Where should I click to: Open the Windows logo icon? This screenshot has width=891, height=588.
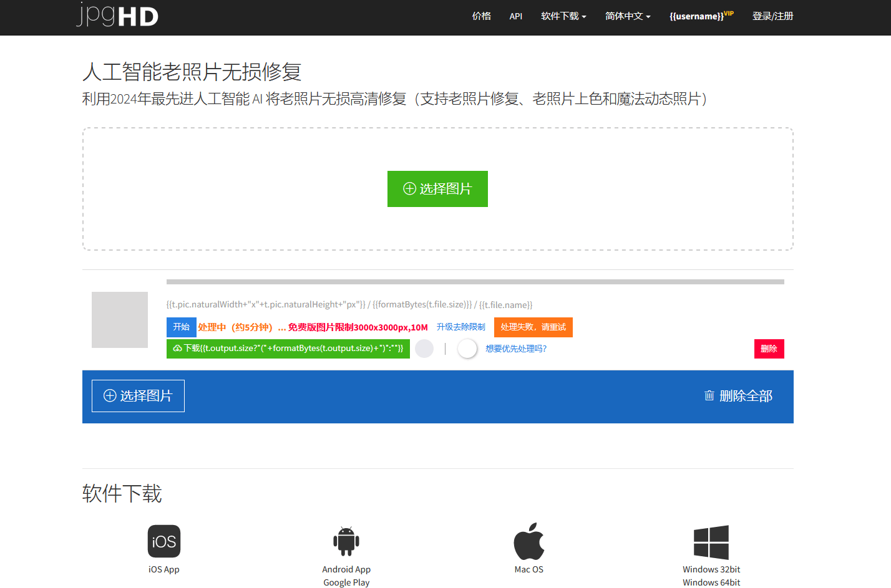(711, 542)
